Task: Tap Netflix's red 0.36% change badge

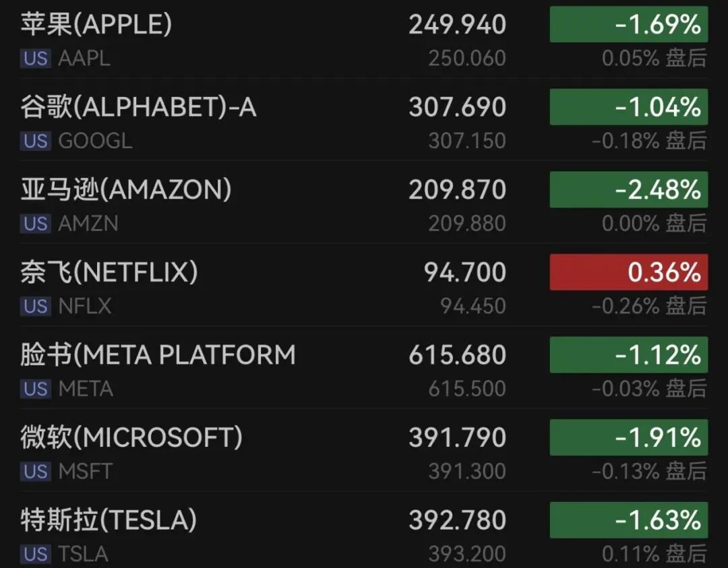Action: click(628, 272)
